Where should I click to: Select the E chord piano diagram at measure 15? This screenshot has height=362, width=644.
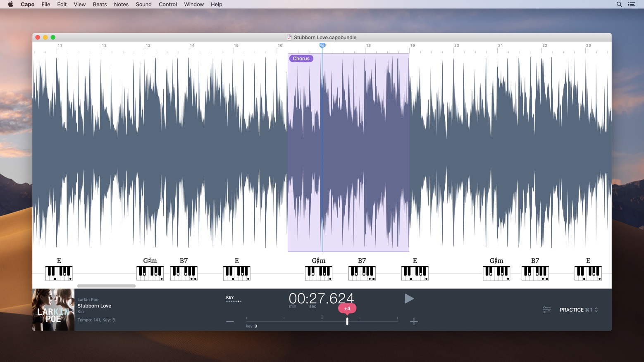[x=237, y=273]
